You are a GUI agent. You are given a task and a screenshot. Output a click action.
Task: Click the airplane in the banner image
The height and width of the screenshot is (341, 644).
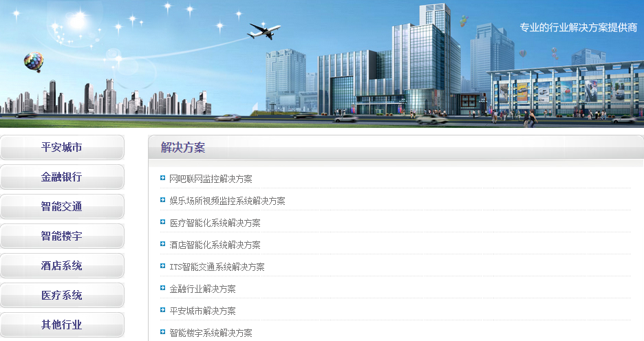pos(264,31)
